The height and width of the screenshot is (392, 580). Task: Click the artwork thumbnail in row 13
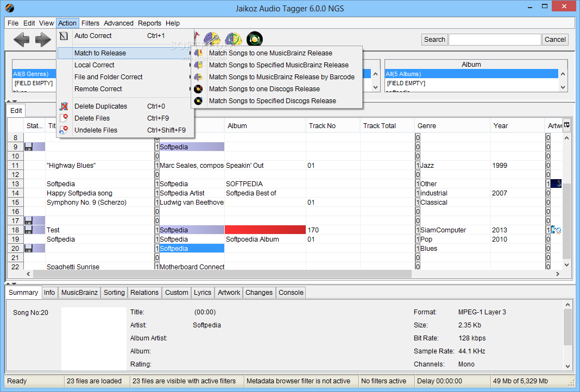tap(556, 184)
